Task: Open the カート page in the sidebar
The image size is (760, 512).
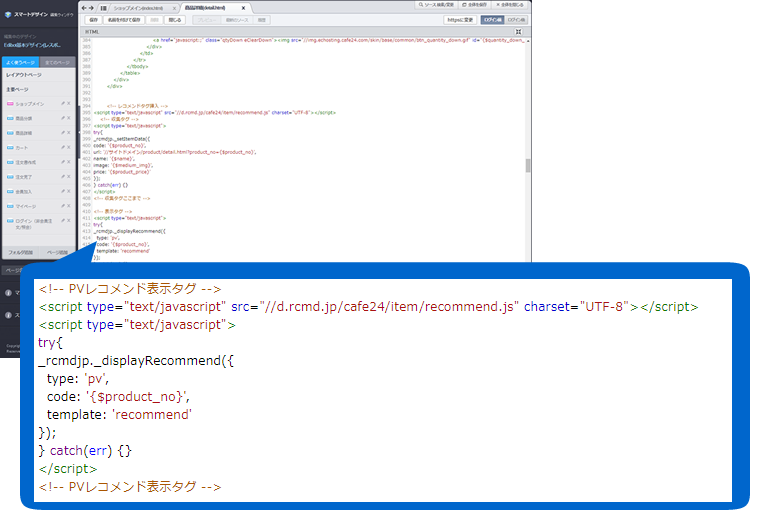Action: tap(22, 147)
